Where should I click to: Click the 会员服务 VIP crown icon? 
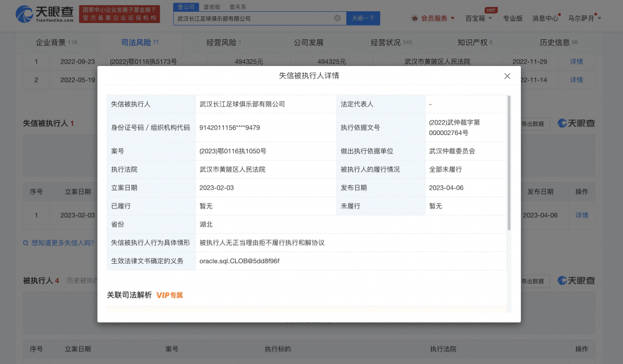tap(414, 18)
